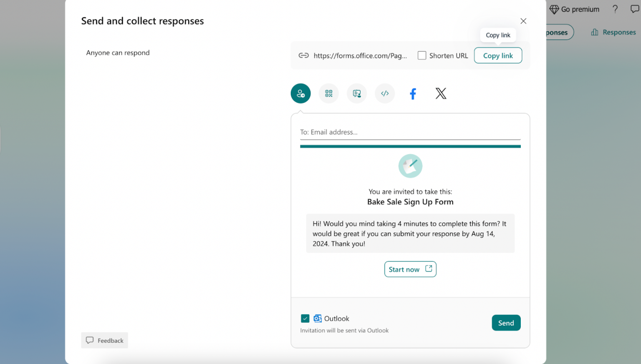Open the Feedback dialog
Screen dimensions: 641x364
coord(104,340)
